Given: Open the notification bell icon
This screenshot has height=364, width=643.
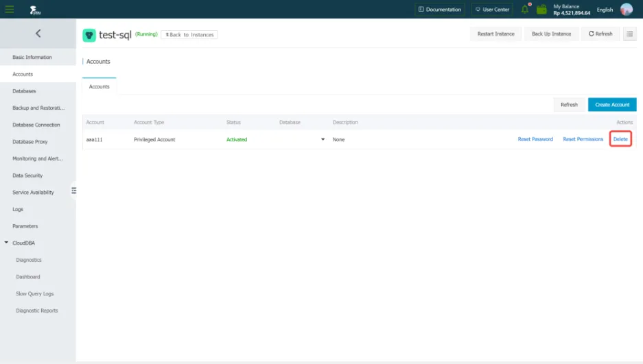Looking at the screenshot, I should pos(525,9).
